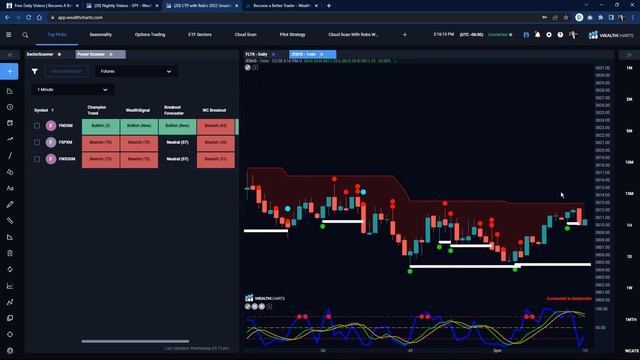Add a new workspace tab with plus
The height and width of the screenshot is (360, 640).
coord(405,35)
